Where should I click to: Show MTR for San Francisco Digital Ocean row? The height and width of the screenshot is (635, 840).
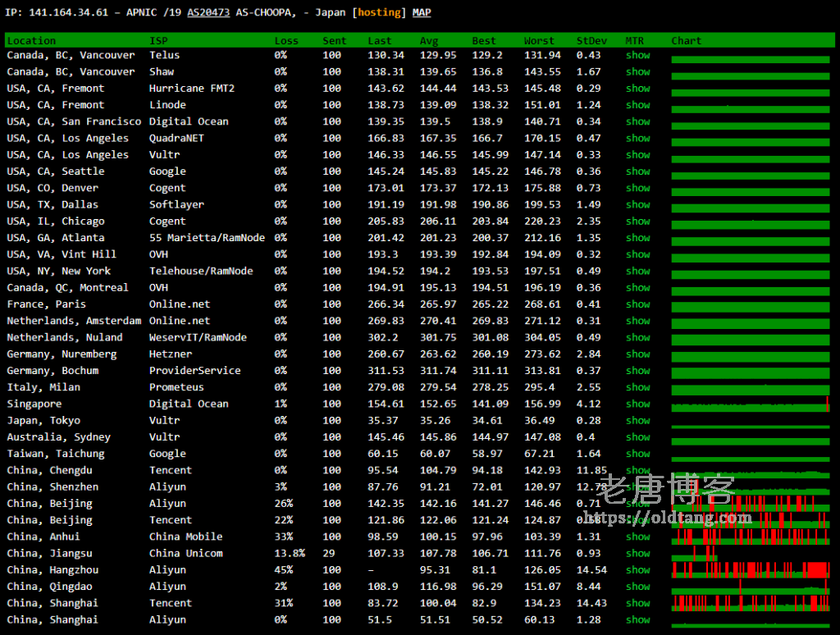click(x=637, y=121)
